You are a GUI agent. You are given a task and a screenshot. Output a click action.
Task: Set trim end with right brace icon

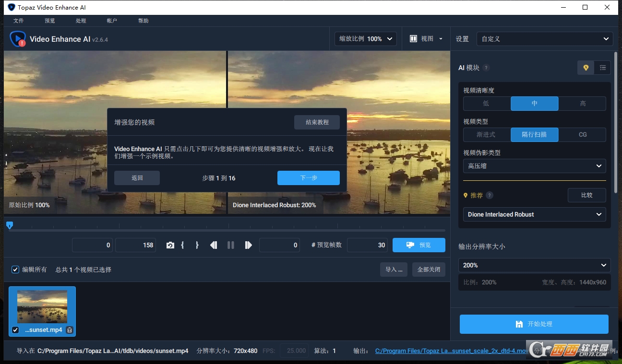197,245
